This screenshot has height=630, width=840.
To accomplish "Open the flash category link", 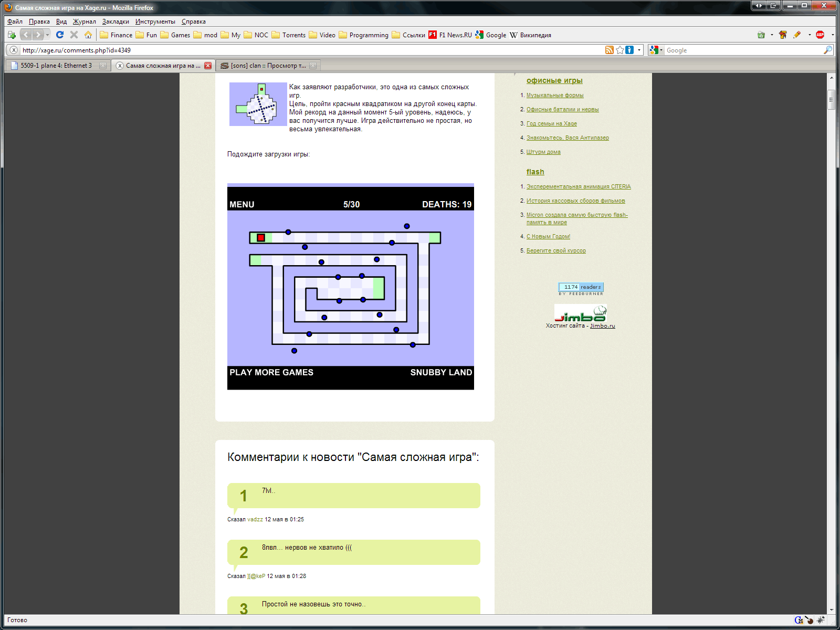I will tap(535, 172).
